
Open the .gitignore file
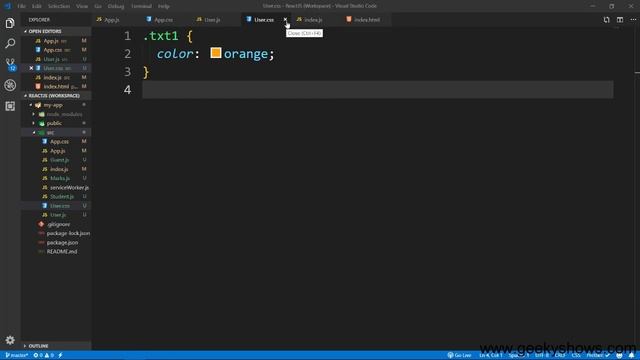tap(58, 224)
